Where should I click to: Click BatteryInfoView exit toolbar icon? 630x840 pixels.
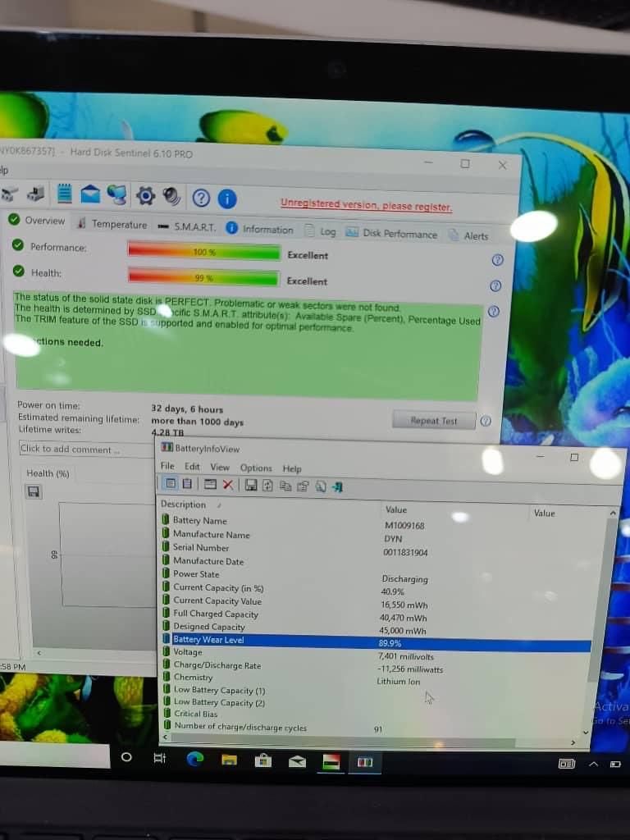(337, 487)
